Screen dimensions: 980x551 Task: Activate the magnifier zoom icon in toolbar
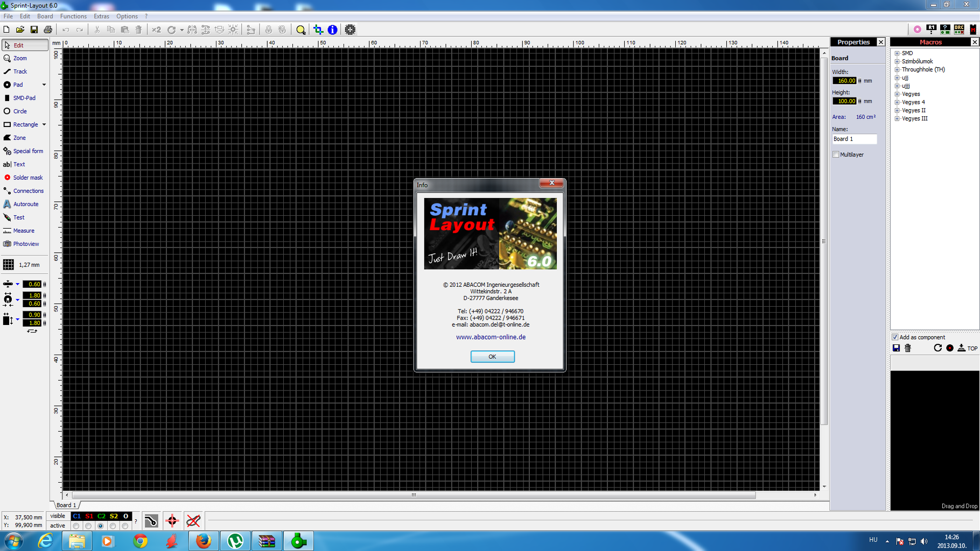301,30
